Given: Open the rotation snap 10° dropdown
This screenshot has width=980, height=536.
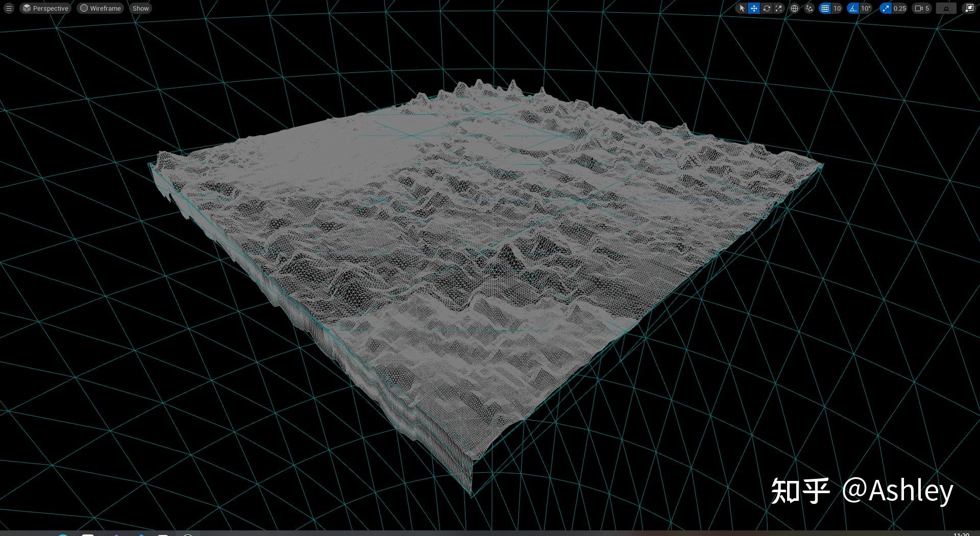Looking at the screenshot, I should coord(865,8).
